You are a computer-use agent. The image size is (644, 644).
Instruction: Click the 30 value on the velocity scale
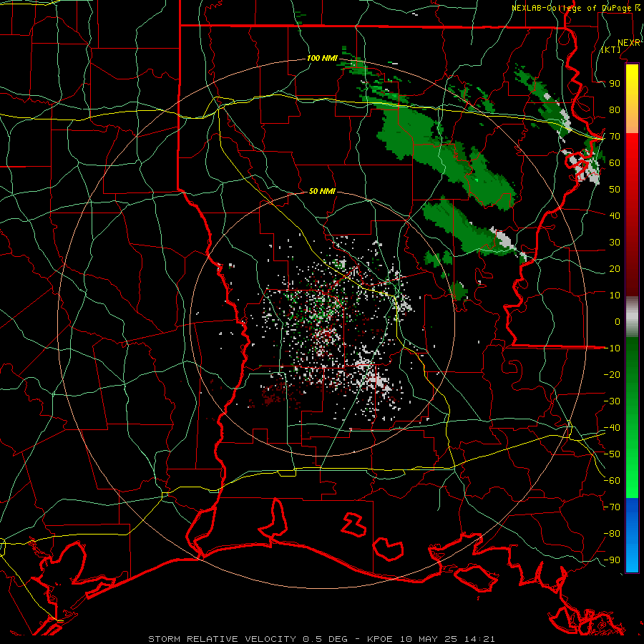click(615, 243)
